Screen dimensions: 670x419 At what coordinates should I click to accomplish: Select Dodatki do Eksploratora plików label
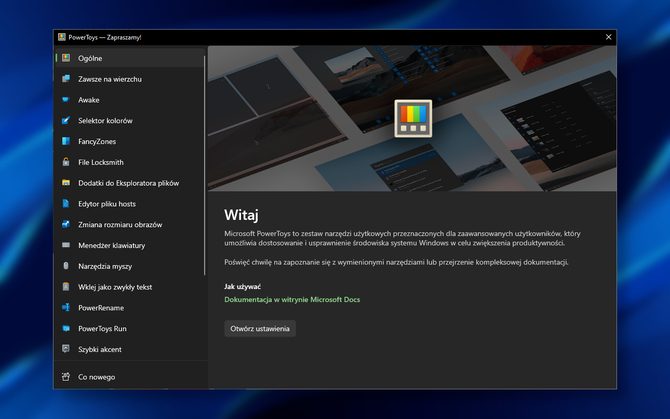click(x=129, y=183)
